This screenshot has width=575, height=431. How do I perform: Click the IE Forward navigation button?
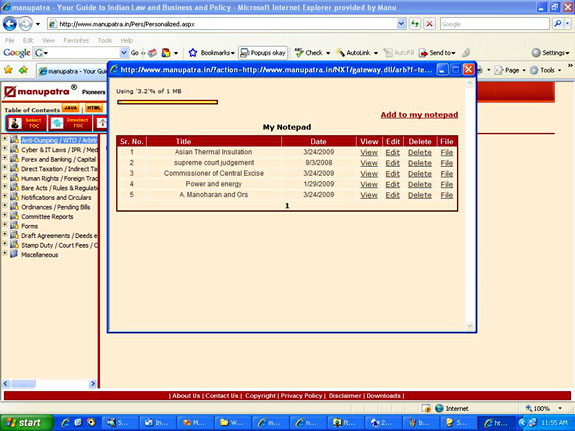click(25, 24)
